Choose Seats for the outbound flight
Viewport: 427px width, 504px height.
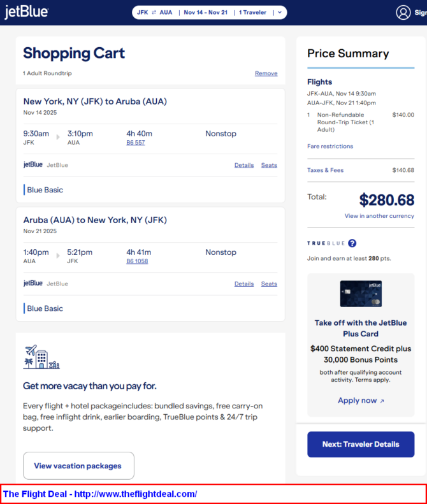269,165
